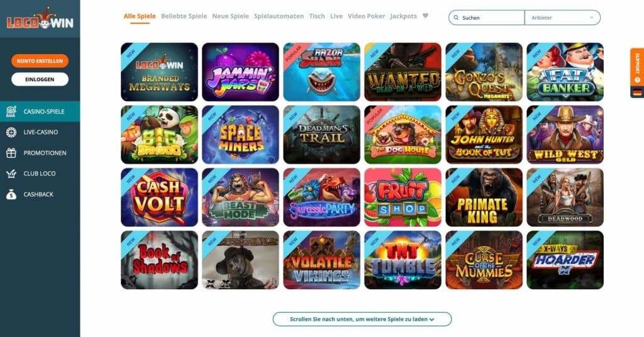
Task: Click the LocoWin logo in sidebar
Action: click(x=40, y=19)
